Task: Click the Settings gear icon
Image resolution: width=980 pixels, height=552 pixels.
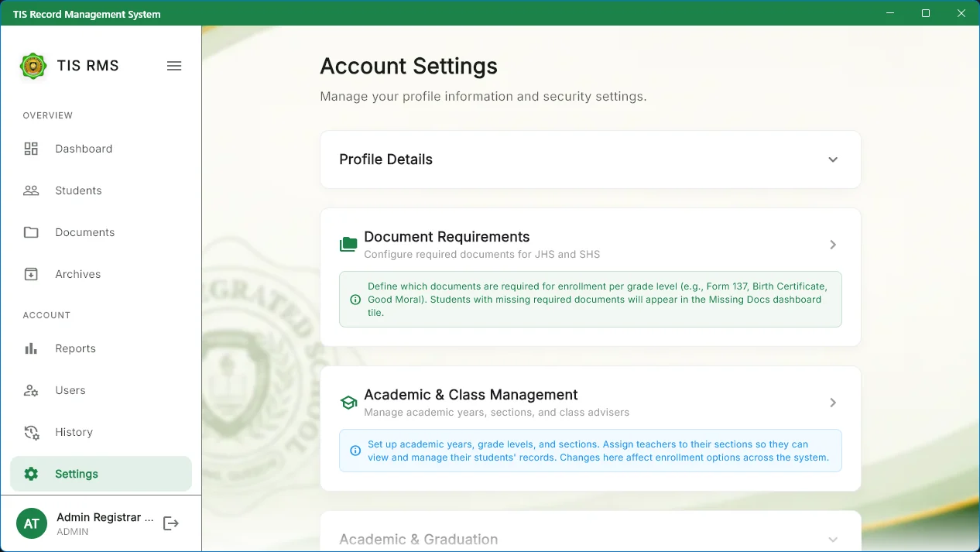Action: [31, 474]
